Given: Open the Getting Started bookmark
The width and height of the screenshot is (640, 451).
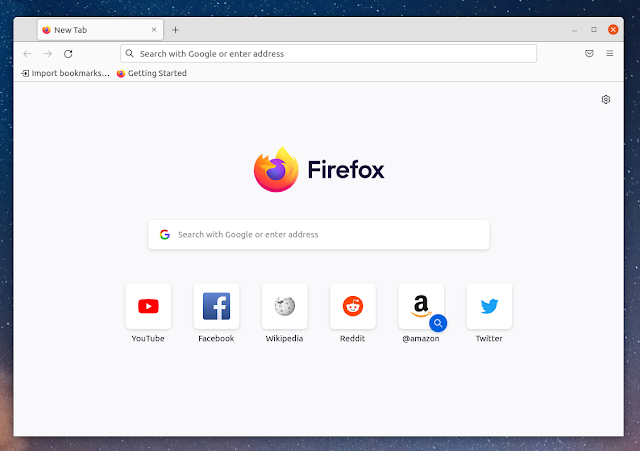Looking at the screenshot, I should (x=151, y=73).
